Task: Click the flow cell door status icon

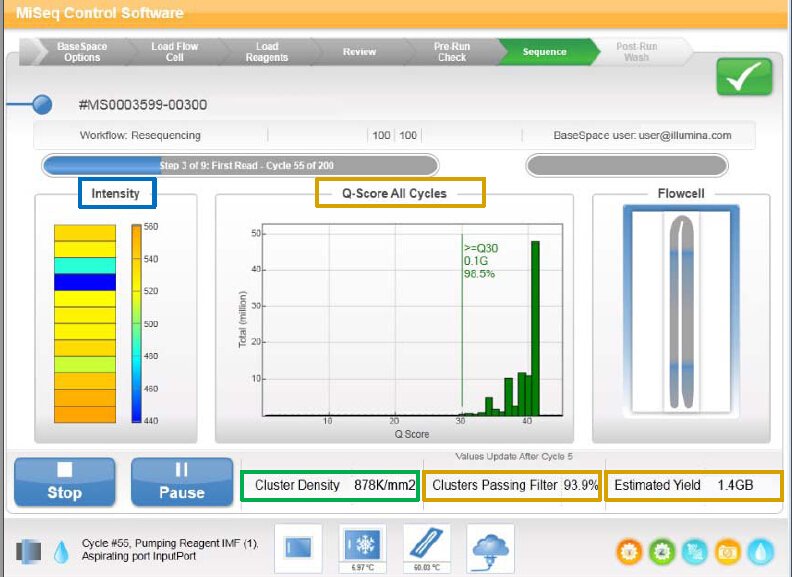Action: click(299, 548)
